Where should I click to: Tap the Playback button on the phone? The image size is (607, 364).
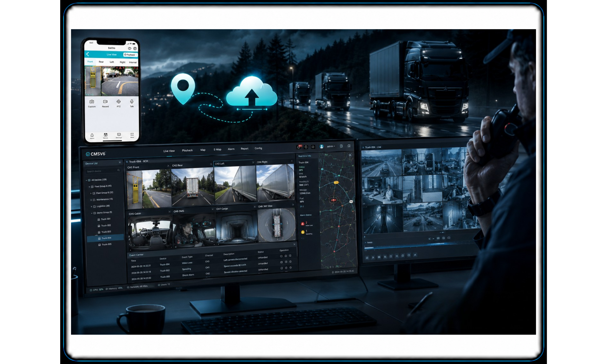click(130, 55)
